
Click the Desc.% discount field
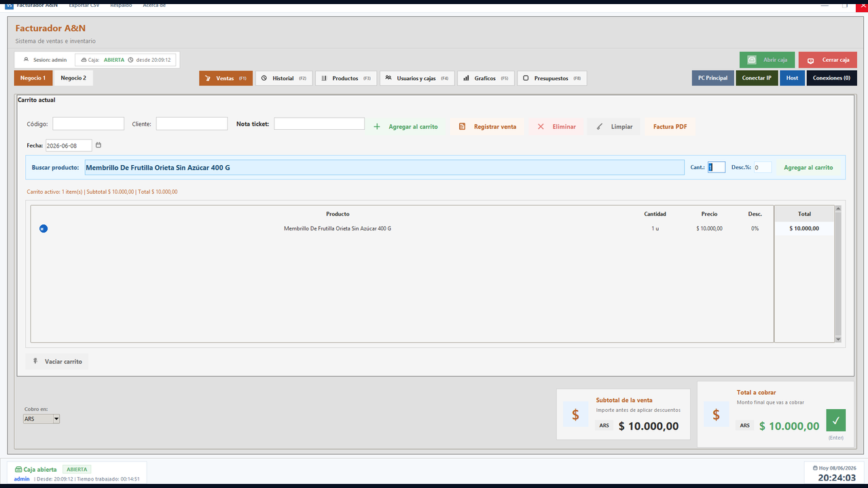pos(762,167)
